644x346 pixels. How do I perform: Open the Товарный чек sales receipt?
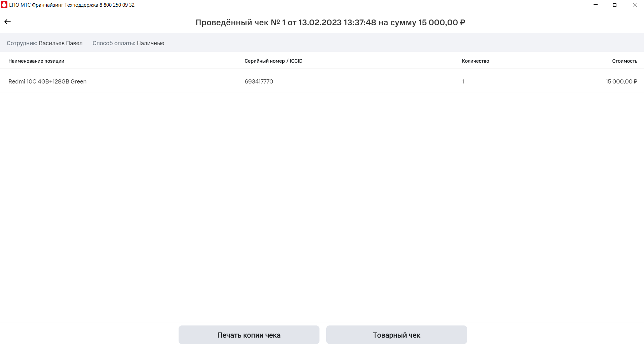(396, 335)
